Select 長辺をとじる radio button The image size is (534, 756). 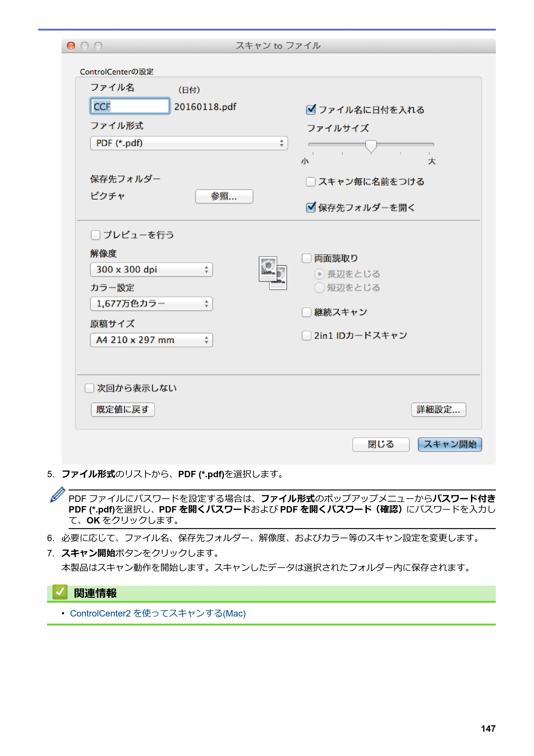pyautogui.click(x=319, y=274)
